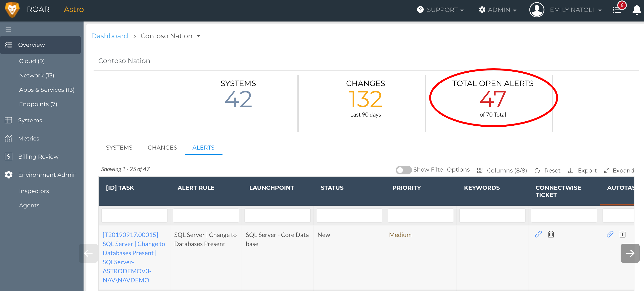
Task: Click the Environment Admin gear icon
Action: click(9, 175)
